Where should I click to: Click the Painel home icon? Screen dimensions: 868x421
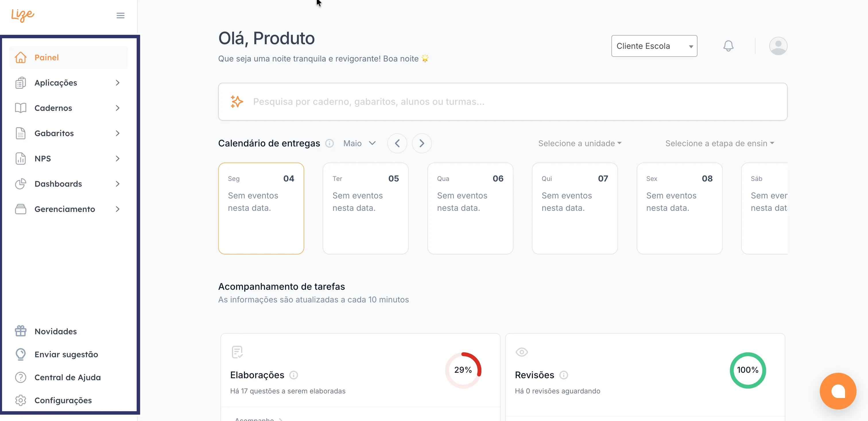21,57
